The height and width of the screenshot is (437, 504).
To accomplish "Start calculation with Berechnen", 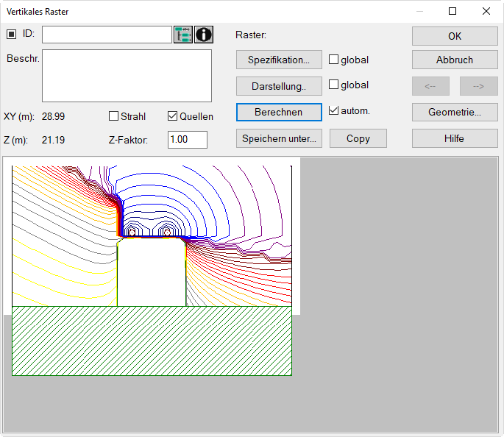I will 279,112.
